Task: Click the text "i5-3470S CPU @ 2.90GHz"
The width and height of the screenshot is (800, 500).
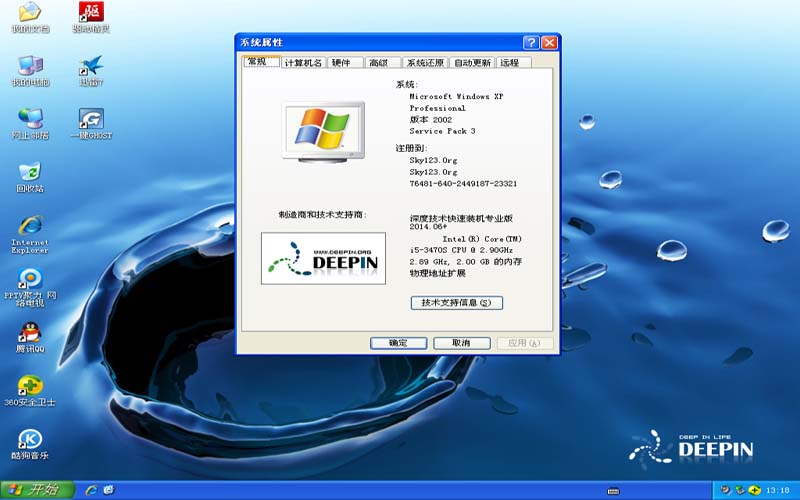Action: pyautogui.click(x=461, y=250)
